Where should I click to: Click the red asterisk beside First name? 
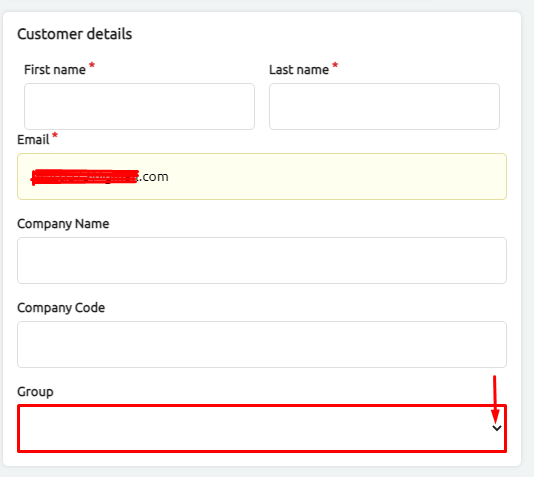92,65
